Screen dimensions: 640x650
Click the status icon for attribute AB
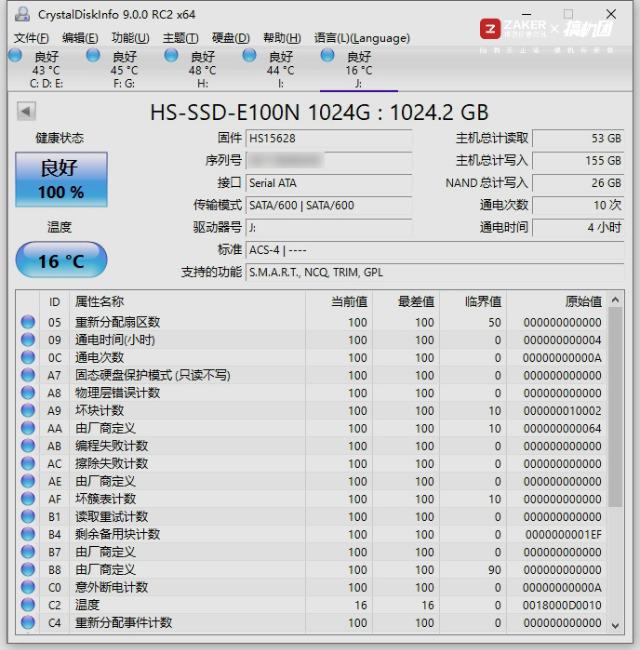(28, 446)
